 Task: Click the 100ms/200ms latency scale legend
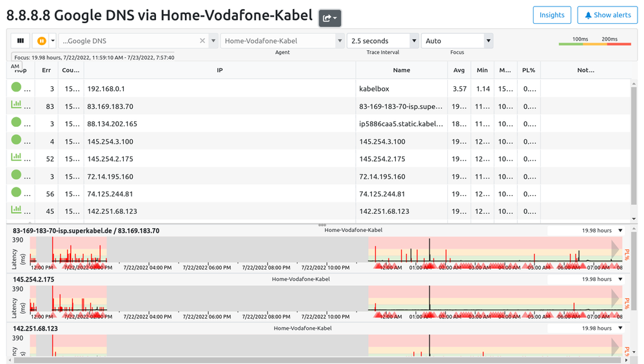[595, 41]
